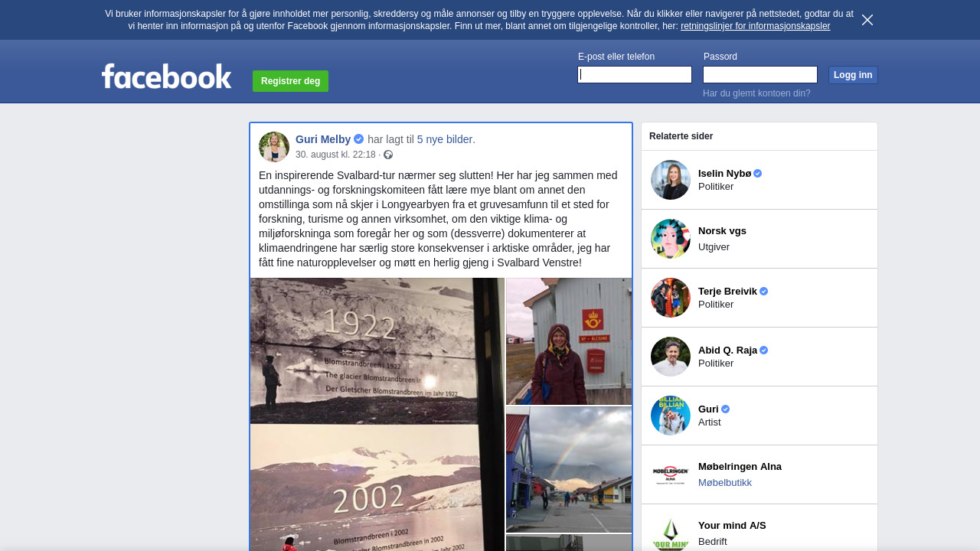Screen dimensions: 980x551
Task: Open Guri Melby's profile picture
Action: (274, 147)
